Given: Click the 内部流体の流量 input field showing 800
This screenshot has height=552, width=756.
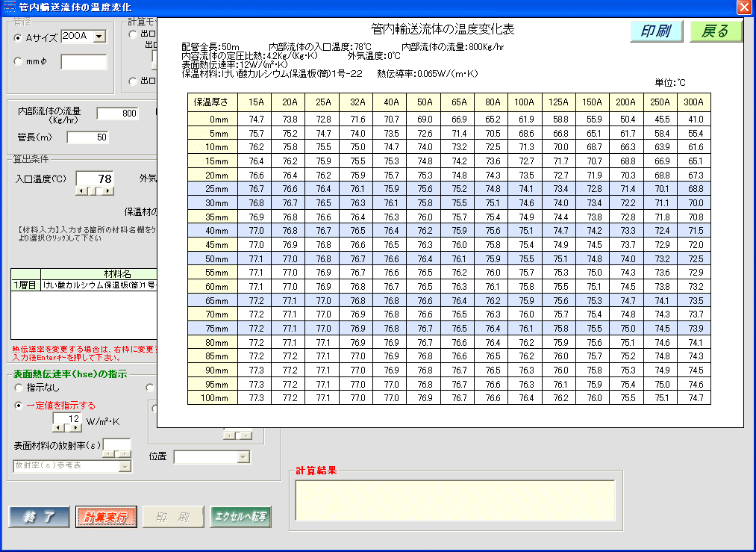Looking at the screenshot, I should pyautogui.click(x=117, y=114).
